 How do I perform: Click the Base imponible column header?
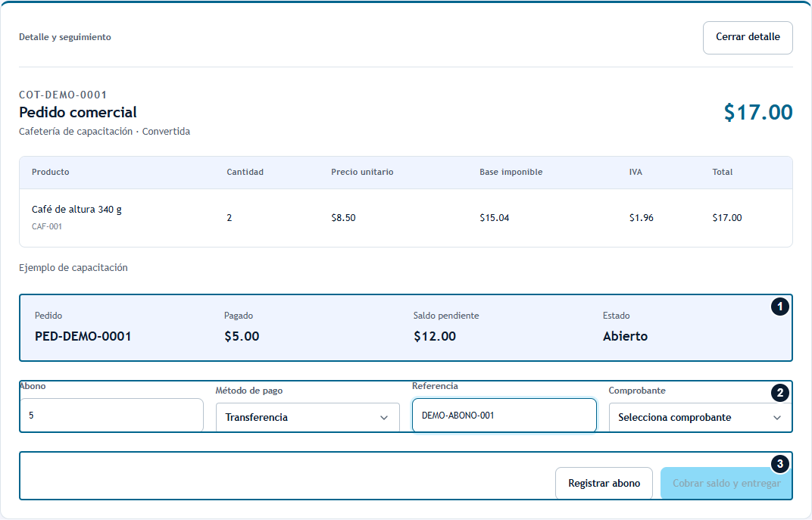[511, 173]
